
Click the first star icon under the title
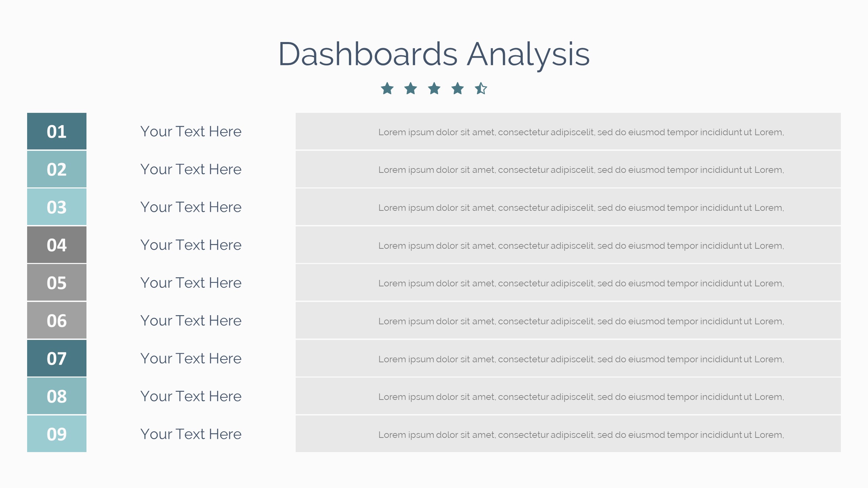tap(387, 89)
